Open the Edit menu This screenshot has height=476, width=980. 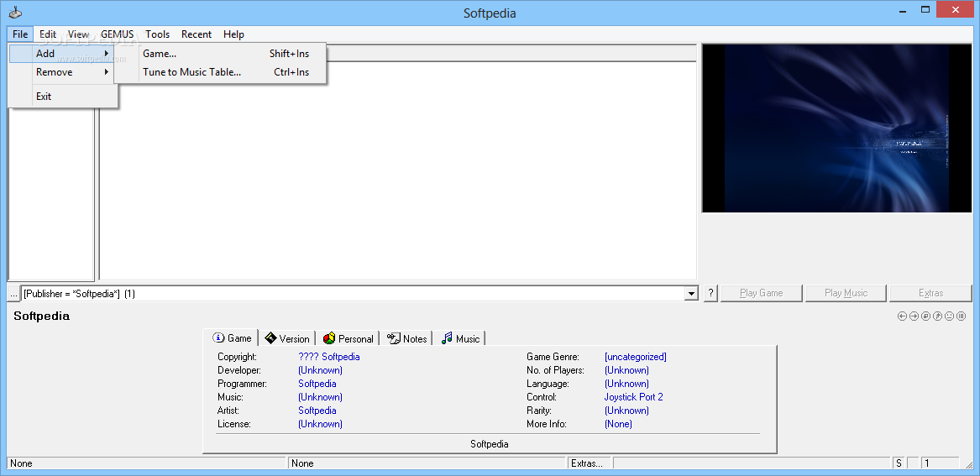pos(48,34)
